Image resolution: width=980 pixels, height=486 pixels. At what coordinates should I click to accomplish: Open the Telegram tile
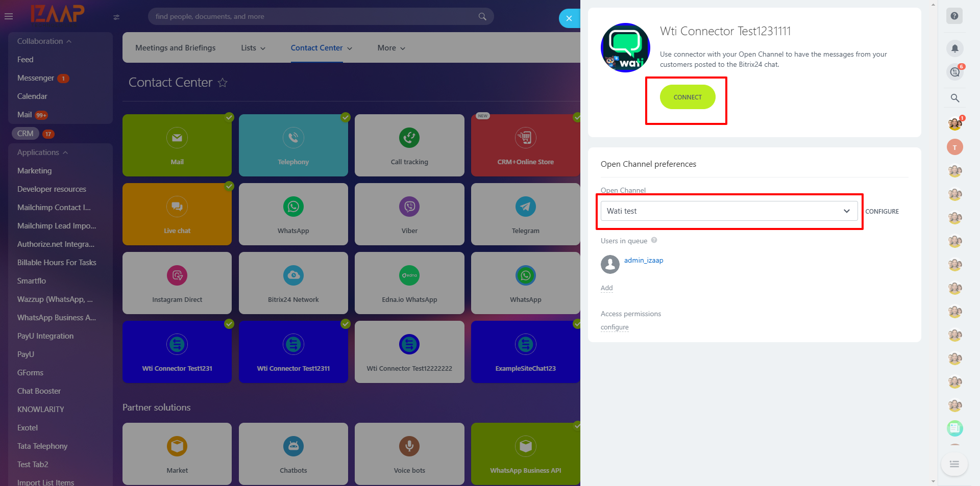(526, 214)
